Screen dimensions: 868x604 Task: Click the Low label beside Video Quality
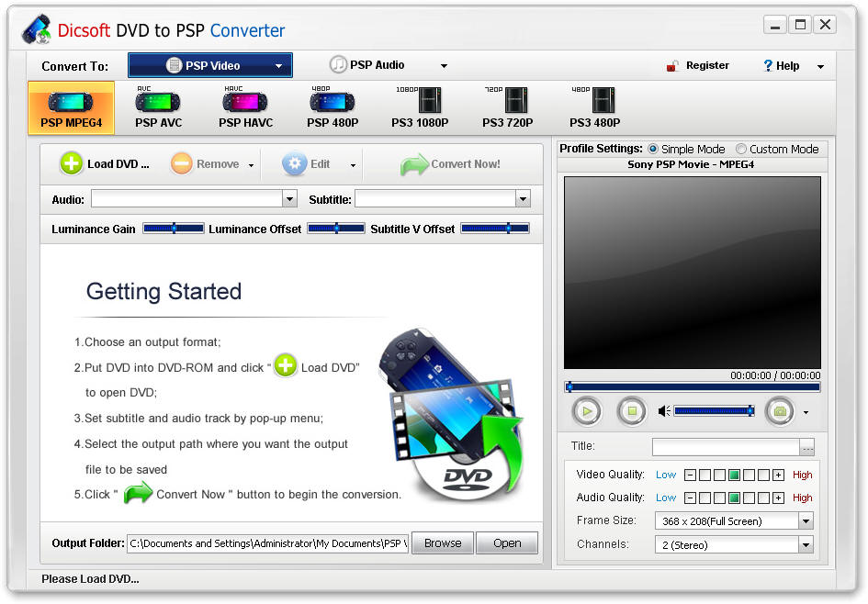[665, 475]
